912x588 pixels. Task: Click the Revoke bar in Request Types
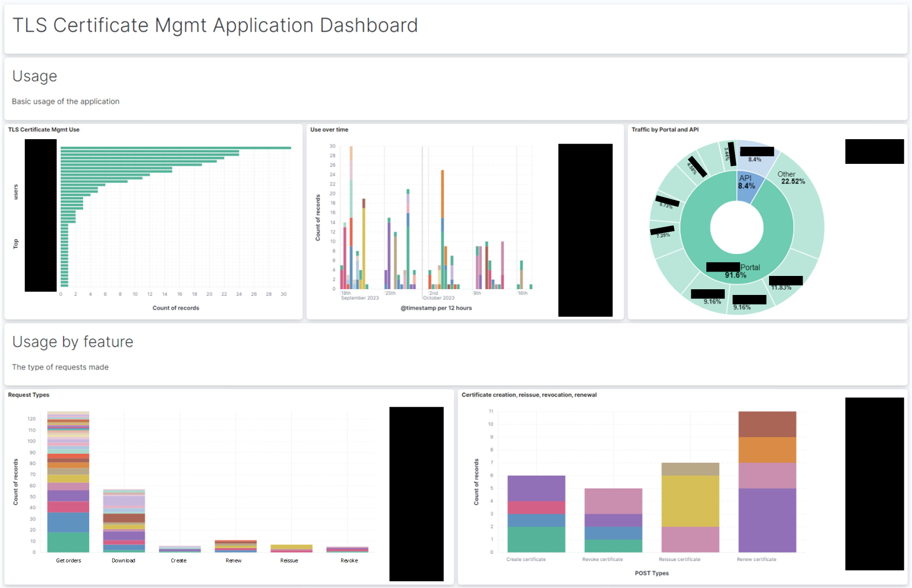coord(347,550)
